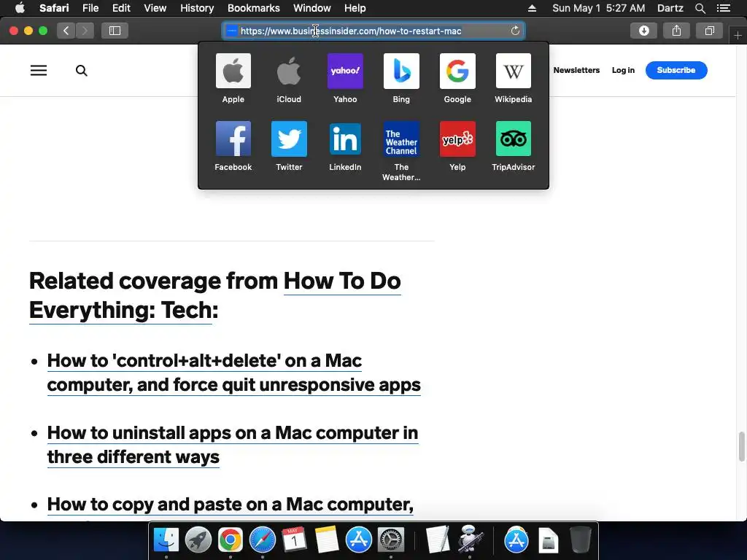Open the Apple favorite tile
Image resolution: width=747 pixels, height=560 pixels.
pyautogui.click(x=233, y=79)
